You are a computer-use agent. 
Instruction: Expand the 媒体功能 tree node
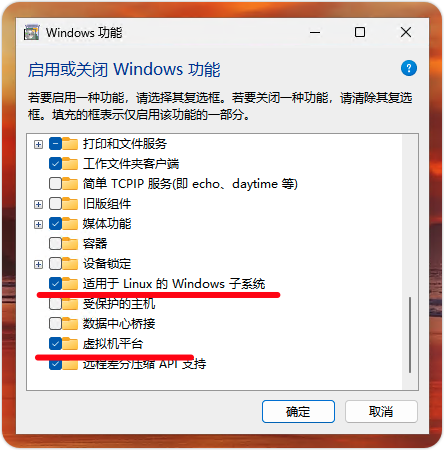coord(38,224)
